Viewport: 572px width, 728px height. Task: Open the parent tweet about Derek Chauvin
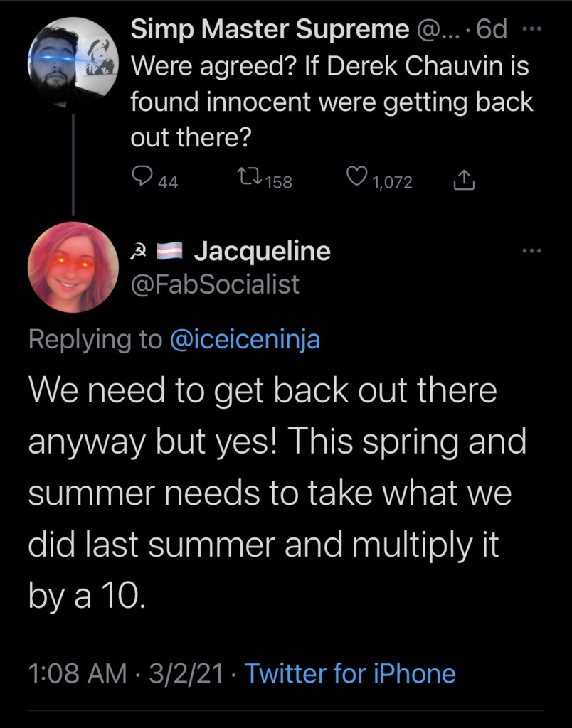331,101
